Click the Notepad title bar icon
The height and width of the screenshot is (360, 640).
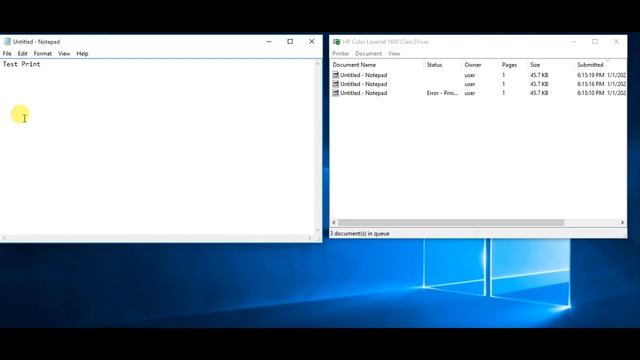click(x=7, y=42)
